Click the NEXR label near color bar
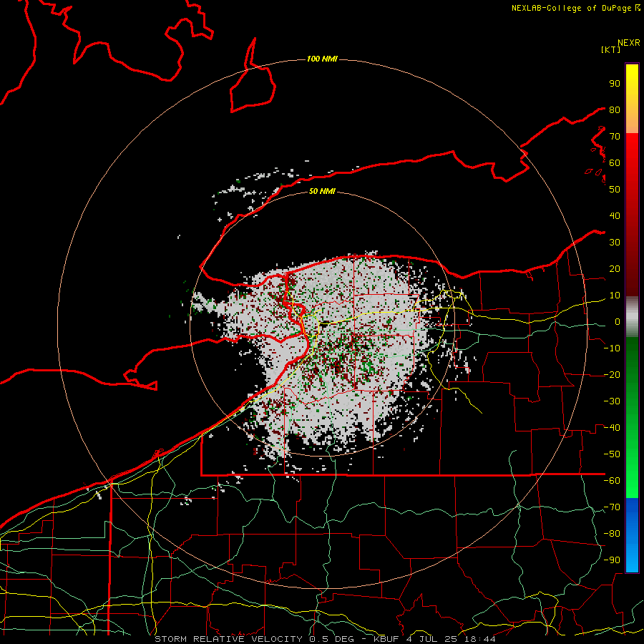The width and height of the screenshot is (644, 644). click(x=629, y=43)
